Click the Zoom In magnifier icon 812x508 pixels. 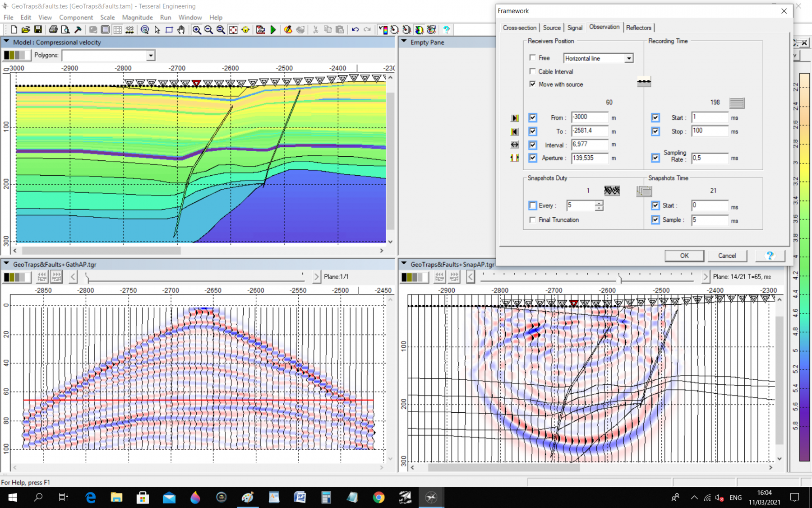(197, 30)
